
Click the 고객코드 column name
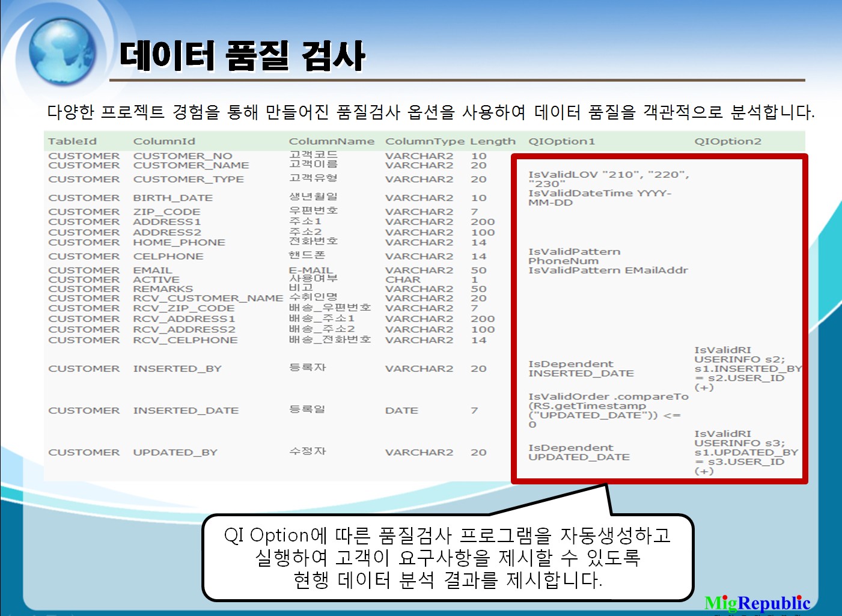pyautogui.click(x=313, y=154)
